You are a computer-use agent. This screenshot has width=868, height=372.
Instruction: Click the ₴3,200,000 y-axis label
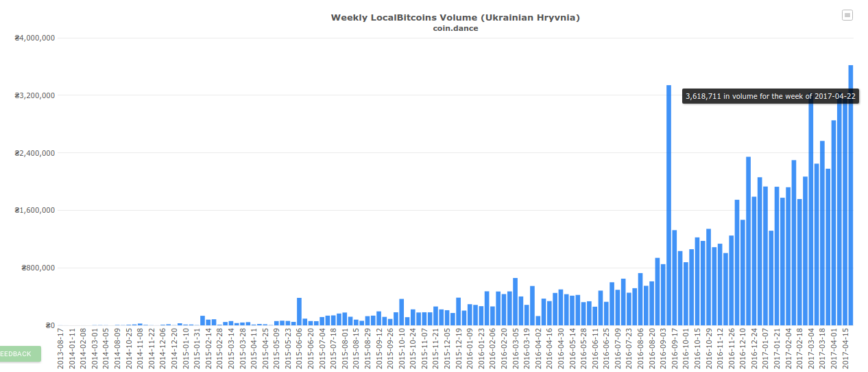(34, 95)
